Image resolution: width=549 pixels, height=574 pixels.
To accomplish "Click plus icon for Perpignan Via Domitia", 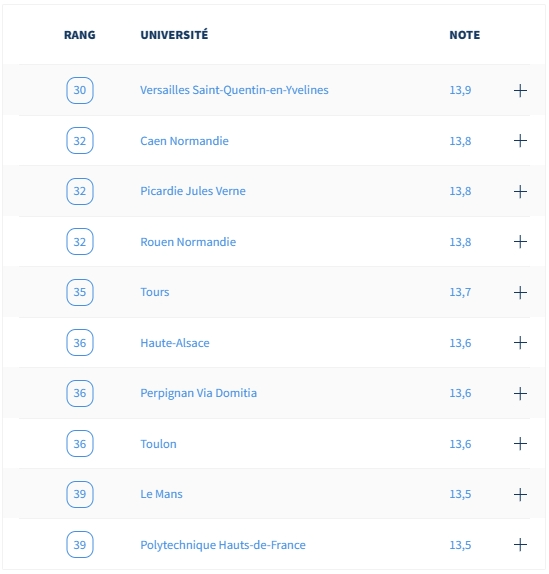I will pyautogui.click(x=520, y=394).
